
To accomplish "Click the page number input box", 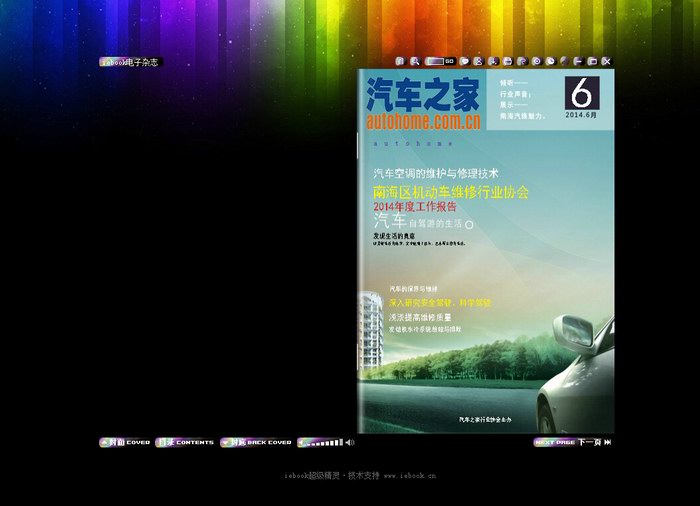I will [x=434, y=62].
